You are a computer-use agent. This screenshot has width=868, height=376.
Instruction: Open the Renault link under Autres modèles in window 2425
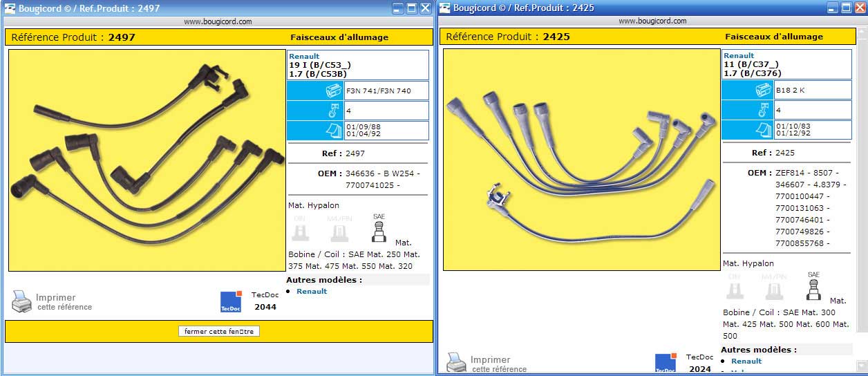pyautogui.click(x=746, y=361)
